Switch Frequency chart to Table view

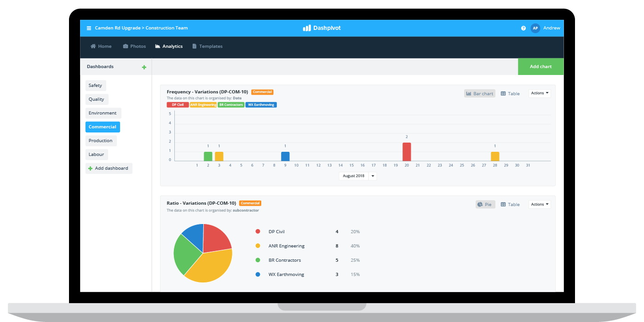coord(510,93)
